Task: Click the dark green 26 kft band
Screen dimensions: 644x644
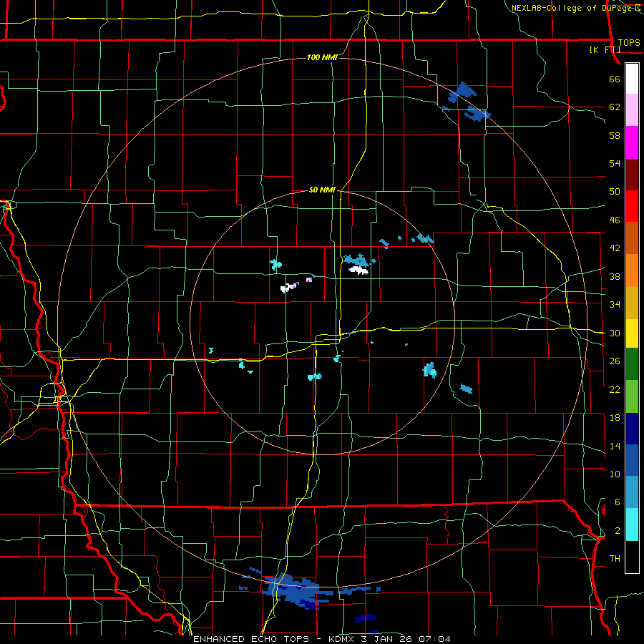Action: point(632,364)
